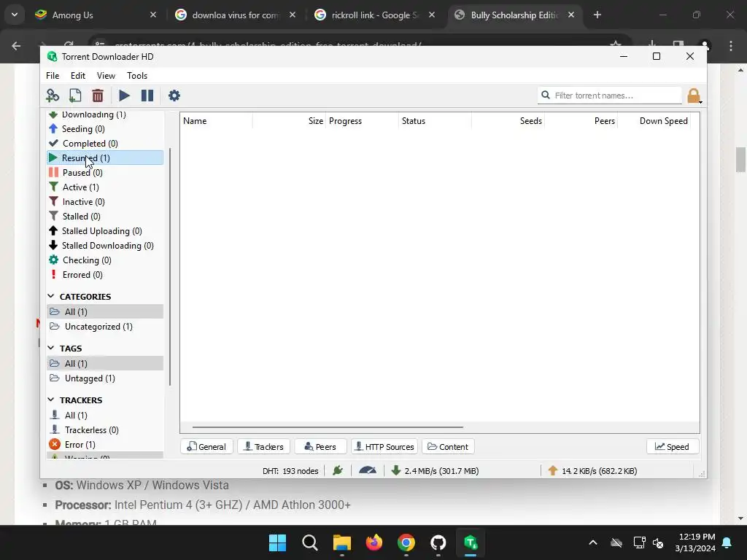
Task: Show hidden system tray icons
Action: click(593, 542)
